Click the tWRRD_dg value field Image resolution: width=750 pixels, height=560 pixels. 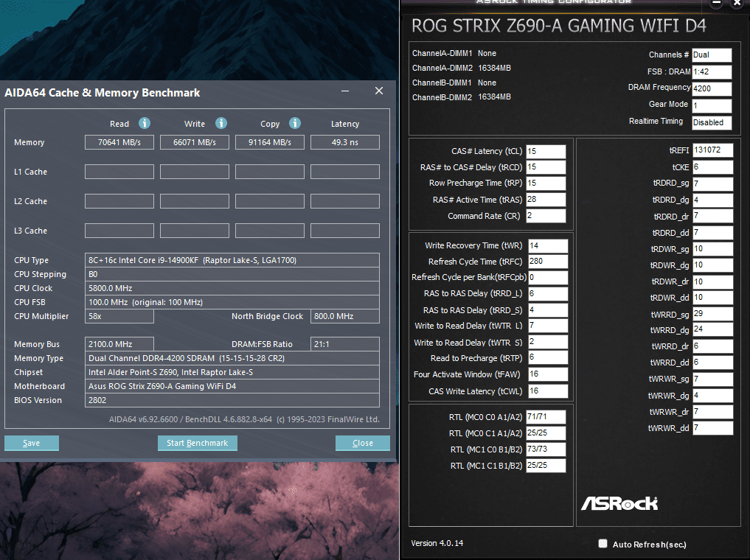[x=712, y=329]
